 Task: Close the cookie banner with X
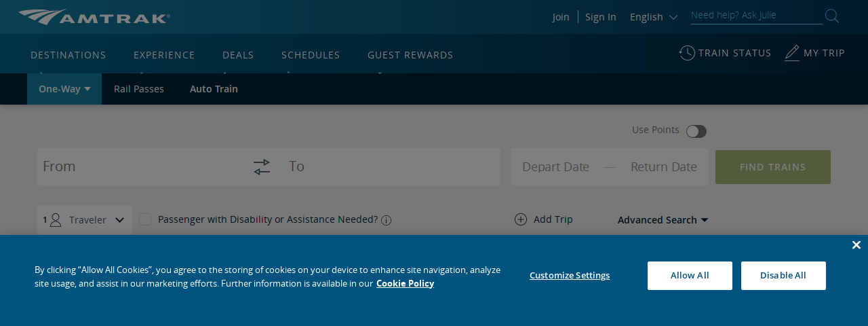(x=856, y=245)
